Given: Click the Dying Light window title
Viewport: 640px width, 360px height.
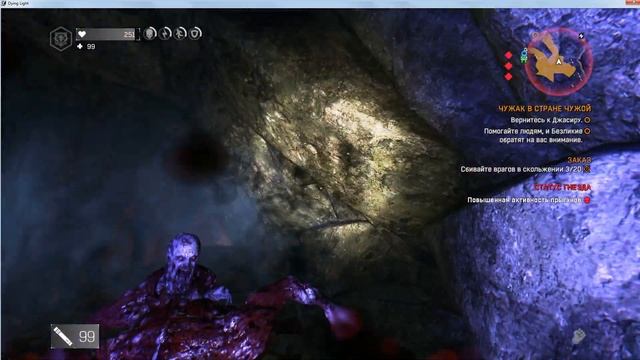Looking at the screenshot, I should (x=18, y=3).
